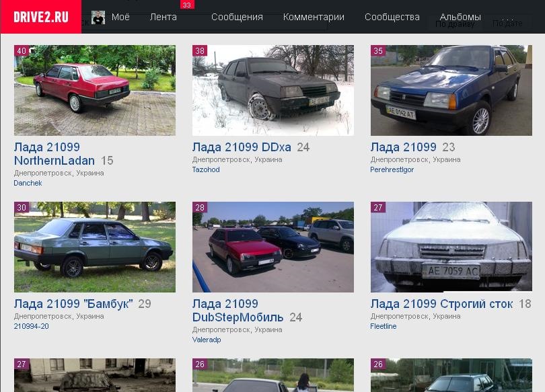The height and width of the screenshot is (392, 545).
Task: Open Лада 21099 NorthernLadan title link
Action: point(54,154)
